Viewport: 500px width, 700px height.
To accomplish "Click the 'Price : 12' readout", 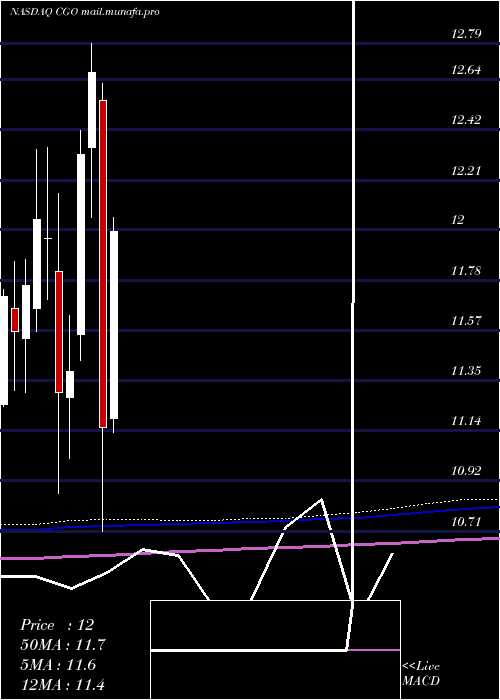I will tap(57, 625).
